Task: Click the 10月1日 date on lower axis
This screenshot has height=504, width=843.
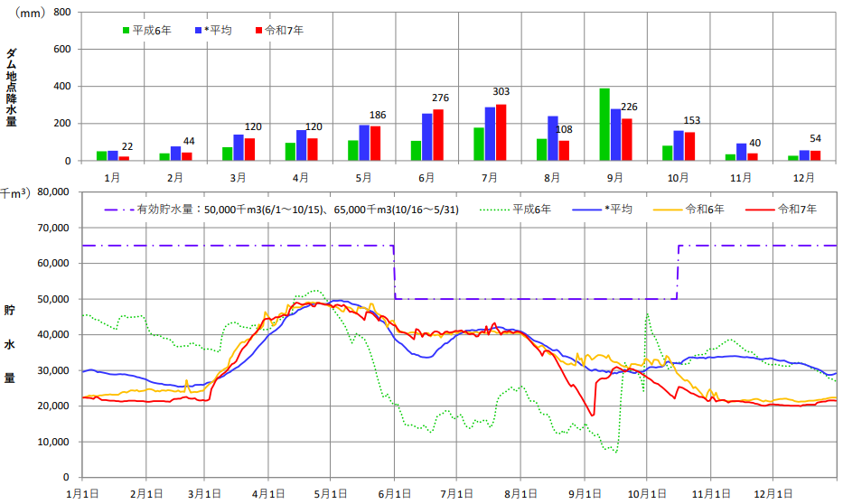Action: tap(647, 493)
